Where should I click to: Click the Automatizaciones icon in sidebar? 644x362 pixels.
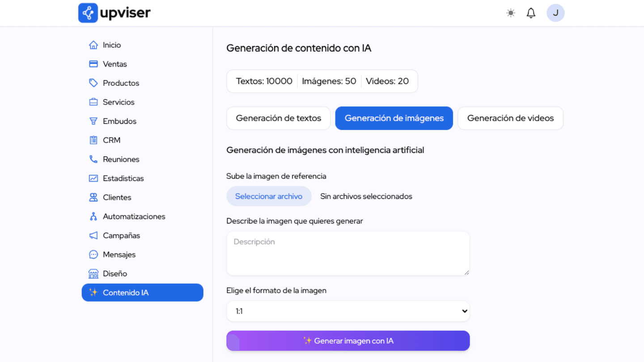click(x=93, y=216)
